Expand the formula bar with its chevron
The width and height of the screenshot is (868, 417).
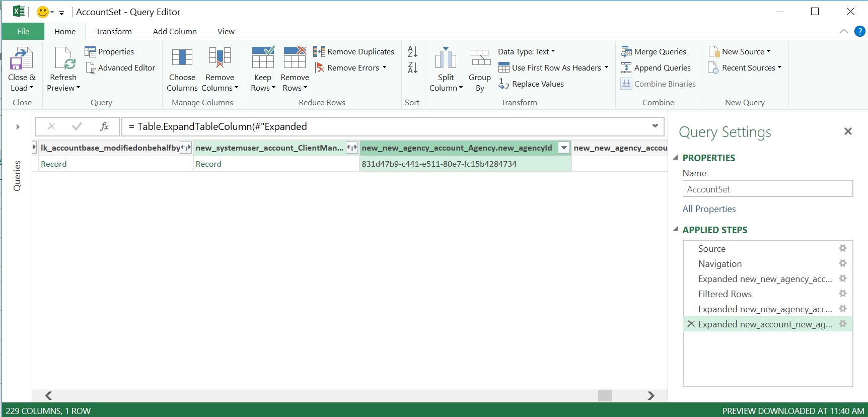655,126
